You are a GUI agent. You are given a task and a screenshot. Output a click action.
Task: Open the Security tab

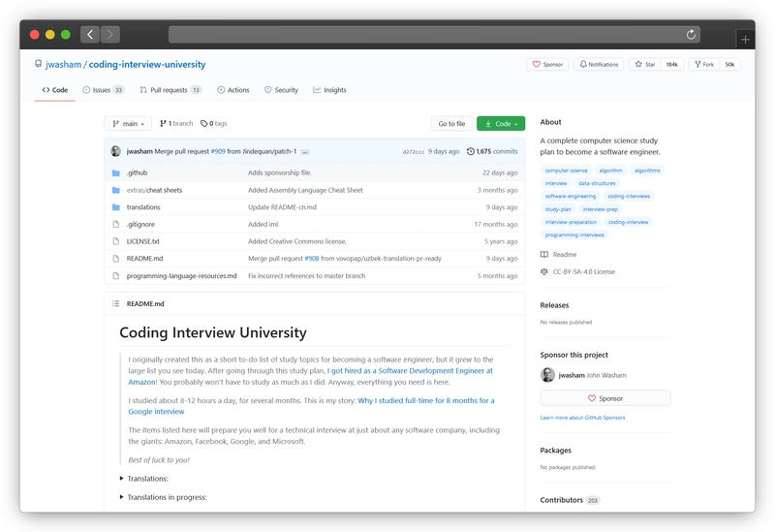281,90
